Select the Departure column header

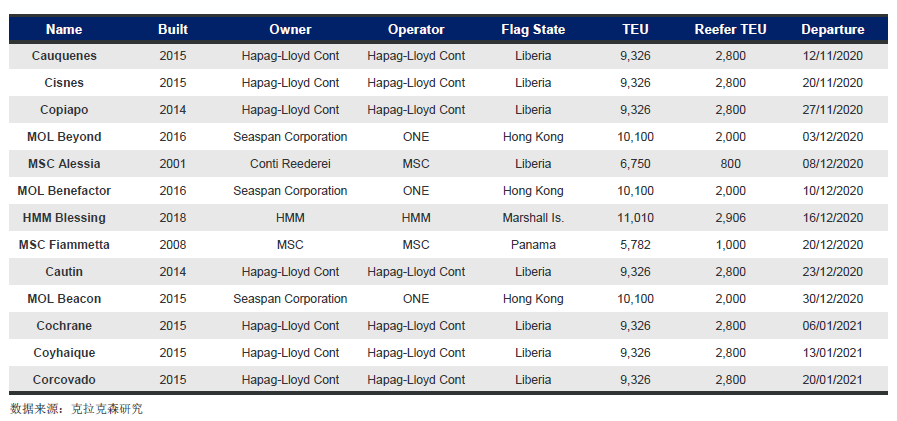tap(832, 29)
